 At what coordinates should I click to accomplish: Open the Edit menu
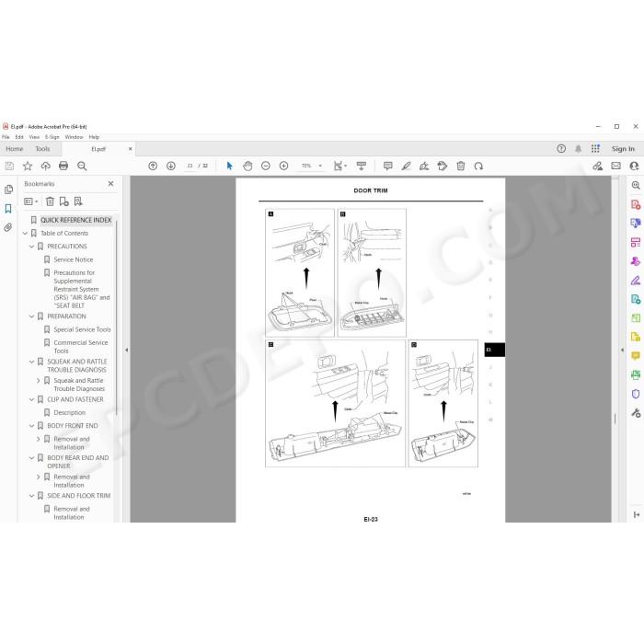click(19, 137)
